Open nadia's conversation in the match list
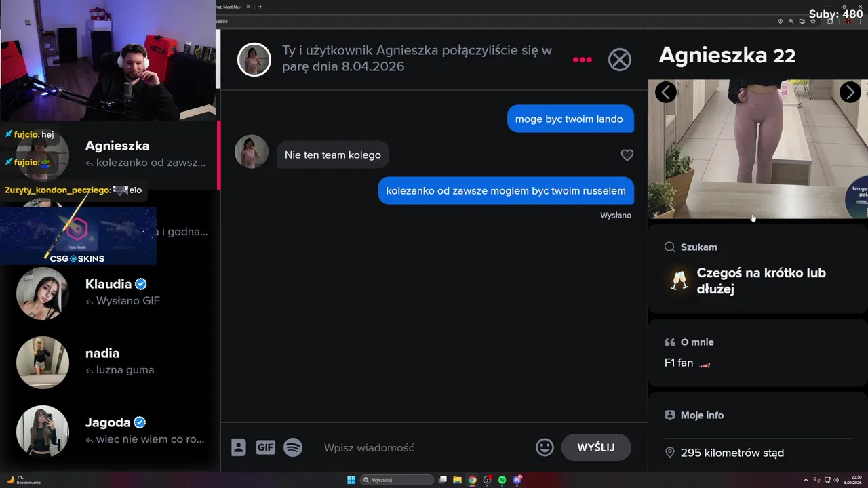The width and height of the screenshot is (868, 488). pyautogui.click(x=112, y=362)
